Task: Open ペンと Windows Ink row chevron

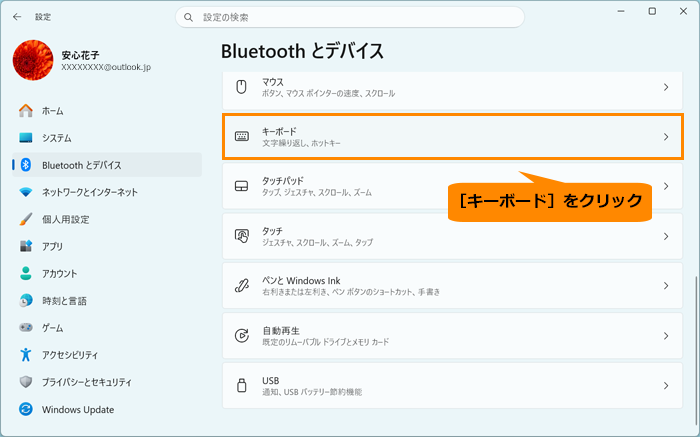Action: pos(666,286)
